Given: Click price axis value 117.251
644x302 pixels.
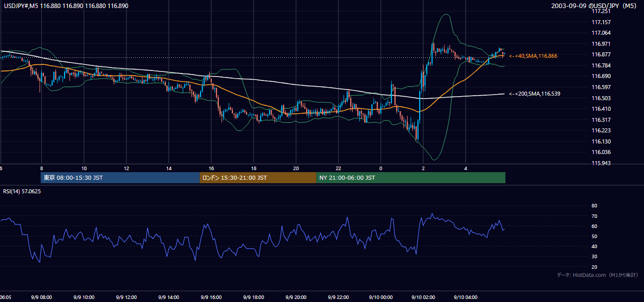Looking at the screenshot, I should point(601,11).
